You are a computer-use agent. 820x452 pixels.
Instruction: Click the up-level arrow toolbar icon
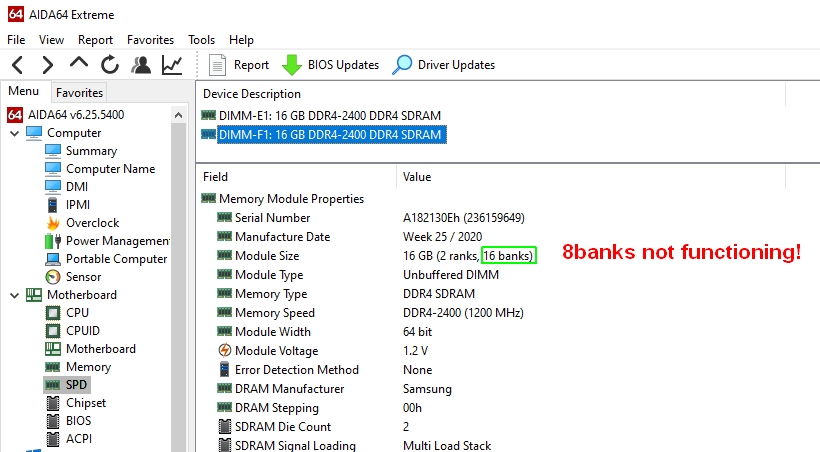79,63
